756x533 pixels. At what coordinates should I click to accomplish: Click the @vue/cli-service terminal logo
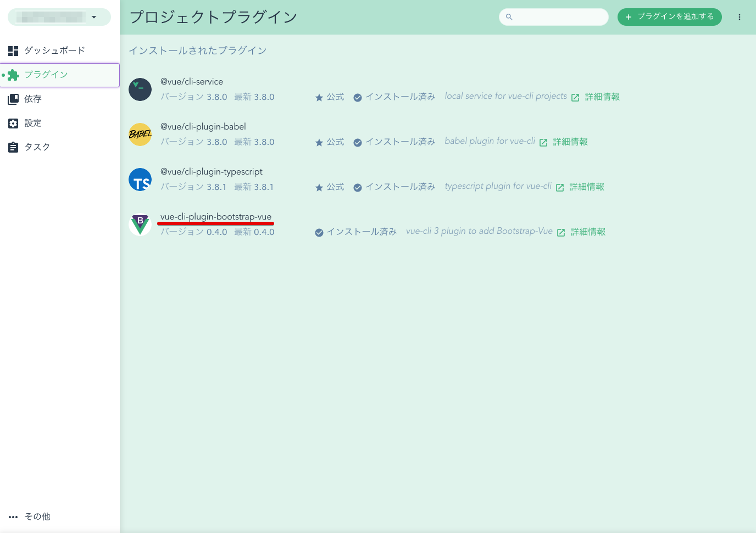click(x=140, y=89)
